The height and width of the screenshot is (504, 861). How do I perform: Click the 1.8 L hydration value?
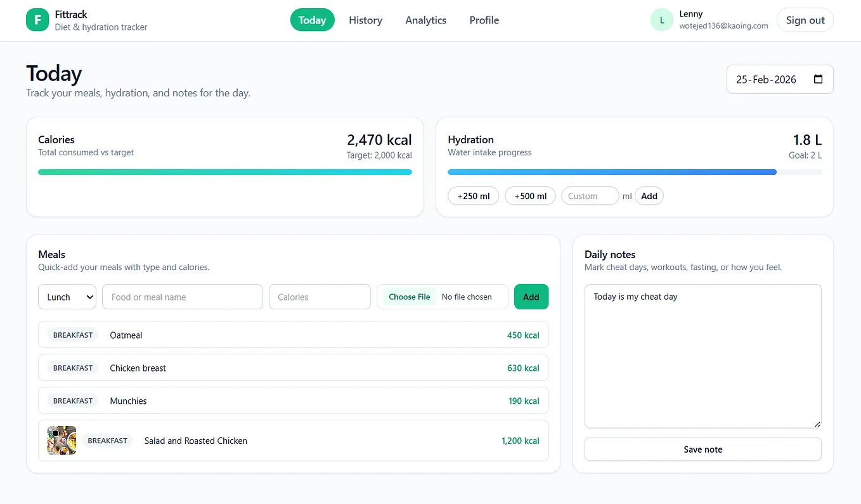point(807,139)
